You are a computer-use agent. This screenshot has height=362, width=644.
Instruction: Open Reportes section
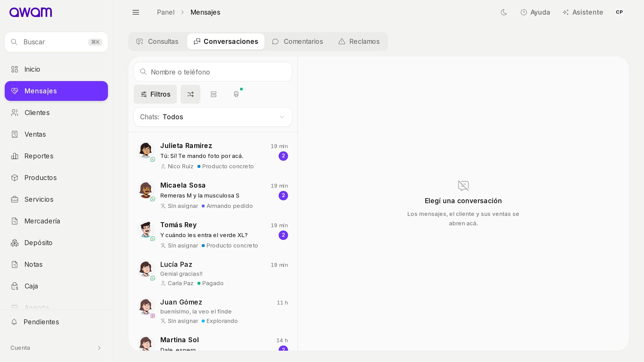(x=56, y=156)
